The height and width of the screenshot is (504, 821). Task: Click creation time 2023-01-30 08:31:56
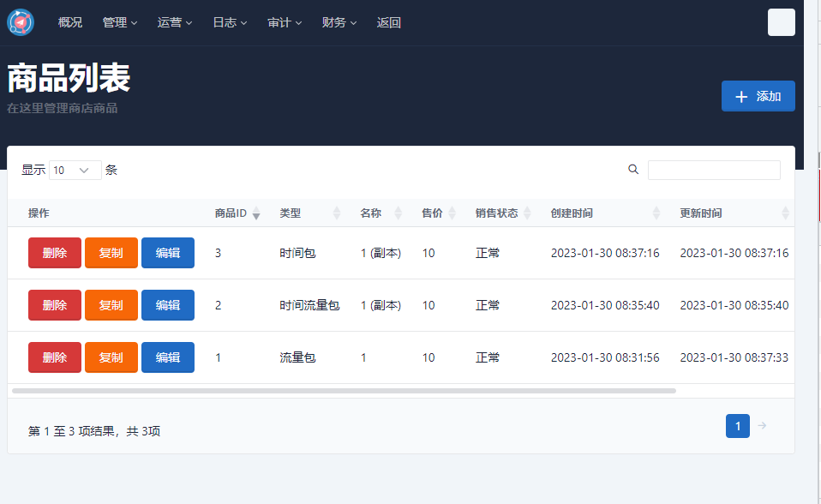(605, 357)
